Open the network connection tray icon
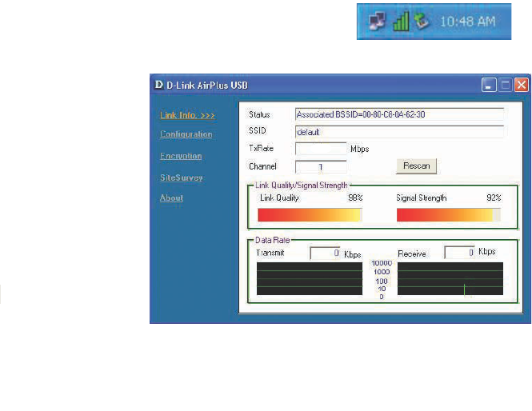532x411 pixels. (377, 21)
